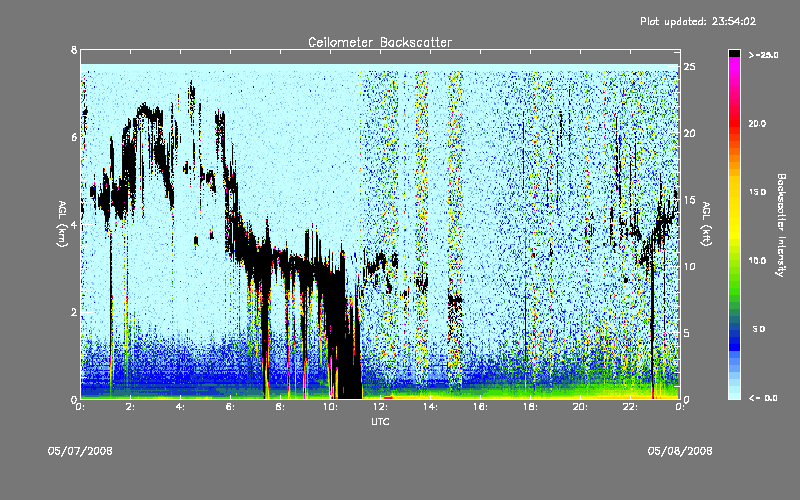Click the 'UTC' time axis label

click(380, 421)
